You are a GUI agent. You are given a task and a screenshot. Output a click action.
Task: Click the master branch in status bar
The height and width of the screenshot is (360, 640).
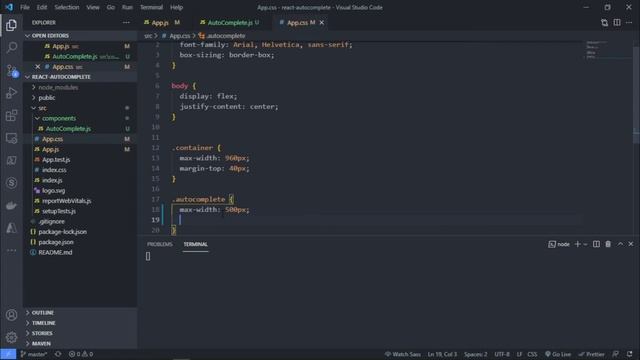34,354
